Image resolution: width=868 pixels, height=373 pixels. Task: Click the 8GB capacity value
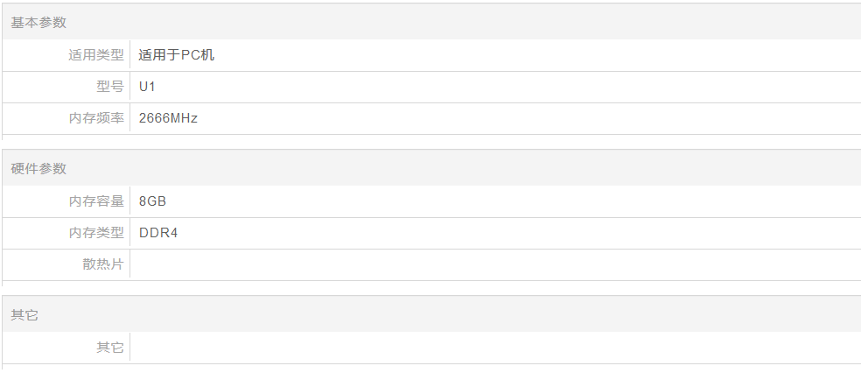152,201
